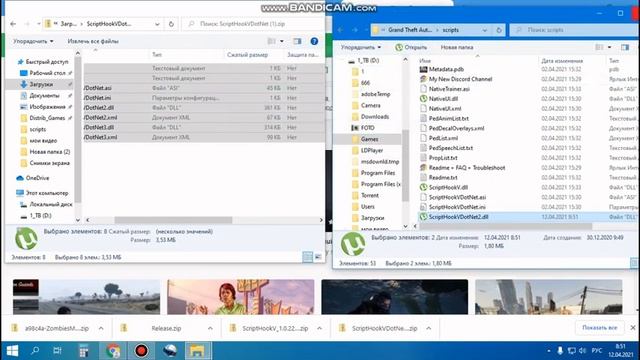640x360 pixels.
Task: Click Извлечь все файлы
Action: [x=93, y=41]
